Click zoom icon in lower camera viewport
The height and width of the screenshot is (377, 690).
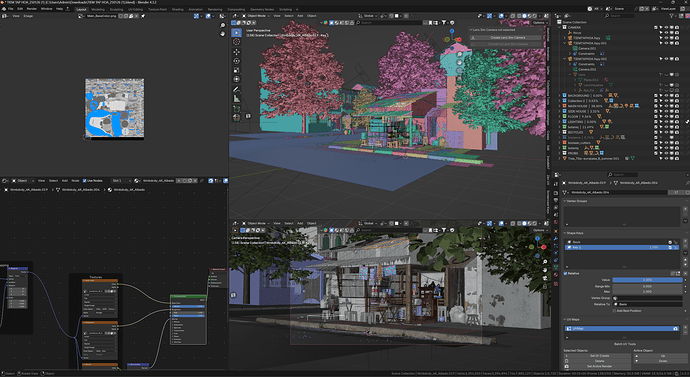pos(546,262)
